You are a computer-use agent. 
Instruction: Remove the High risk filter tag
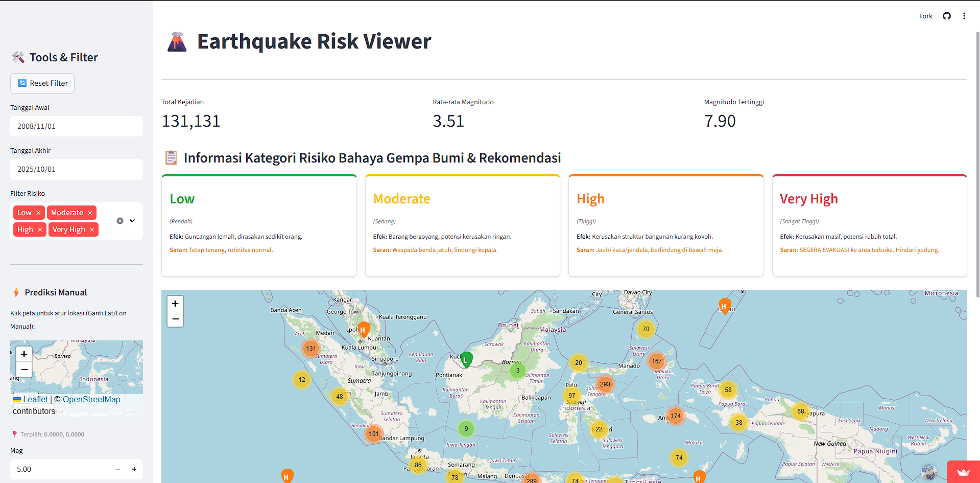click(40, 229)
